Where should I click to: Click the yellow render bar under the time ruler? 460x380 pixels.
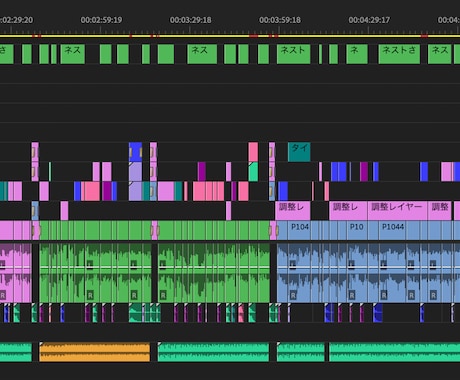tap(230, 36)
